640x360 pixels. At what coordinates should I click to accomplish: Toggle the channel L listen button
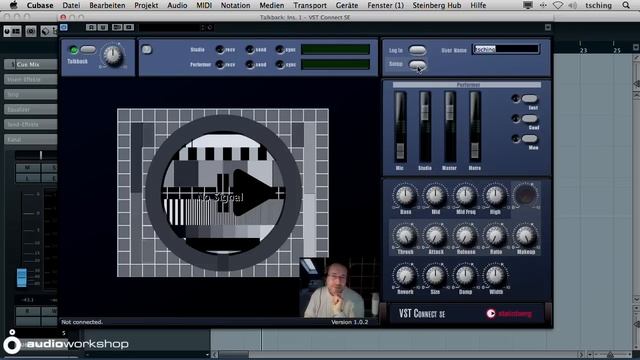[28, 178]
